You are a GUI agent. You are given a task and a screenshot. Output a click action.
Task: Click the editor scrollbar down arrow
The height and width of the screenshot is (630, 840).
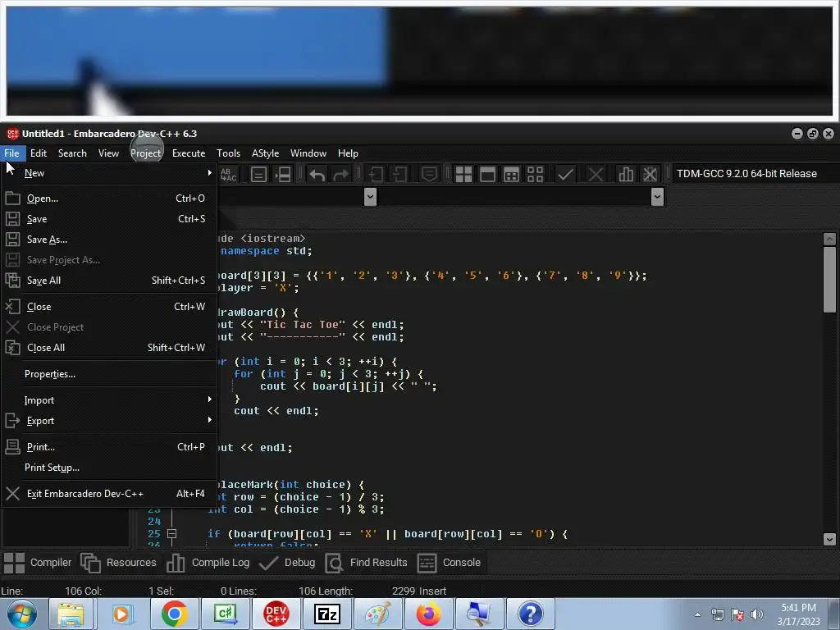click(x=829, y=539)
